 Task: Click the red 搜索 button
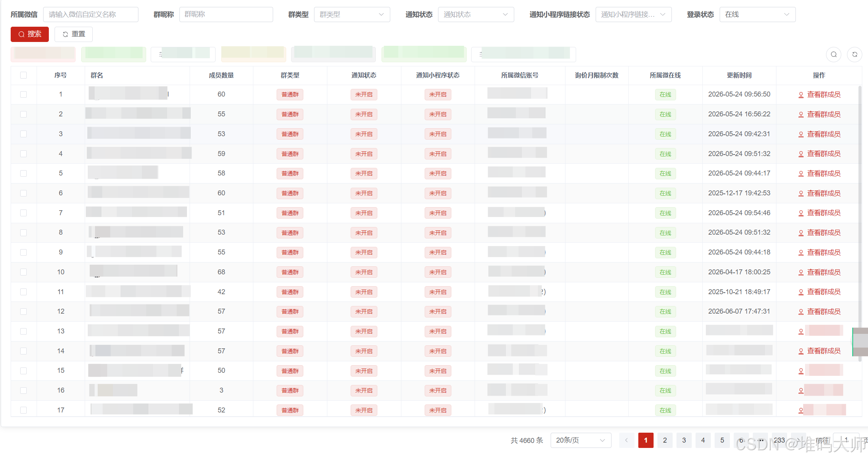click(x=30, y=34)
